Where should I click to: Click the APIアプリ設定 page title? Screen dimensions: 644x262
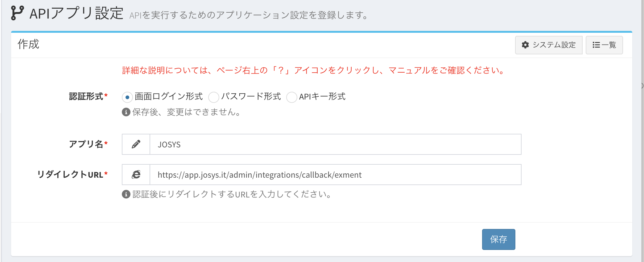pos(76,14)
